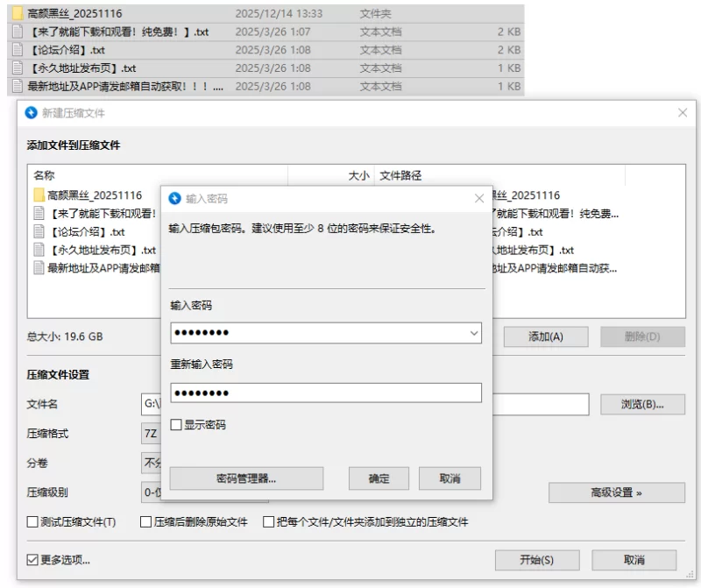Click the 重新输入密码 input field

[x=325, y=393]
